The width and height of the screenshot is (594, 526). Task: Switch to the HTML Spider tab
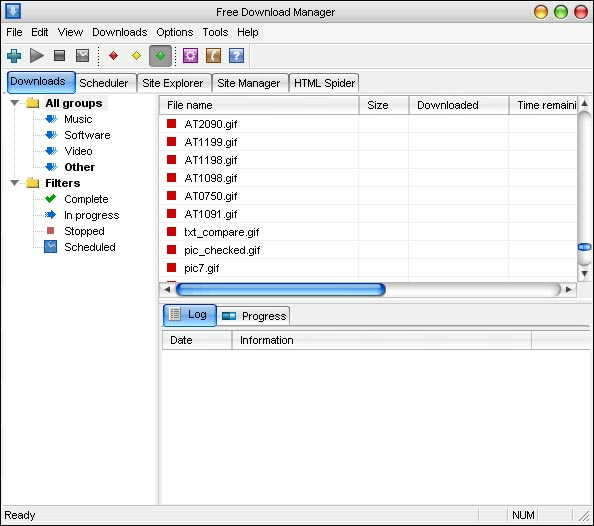[x=324, y=83]
